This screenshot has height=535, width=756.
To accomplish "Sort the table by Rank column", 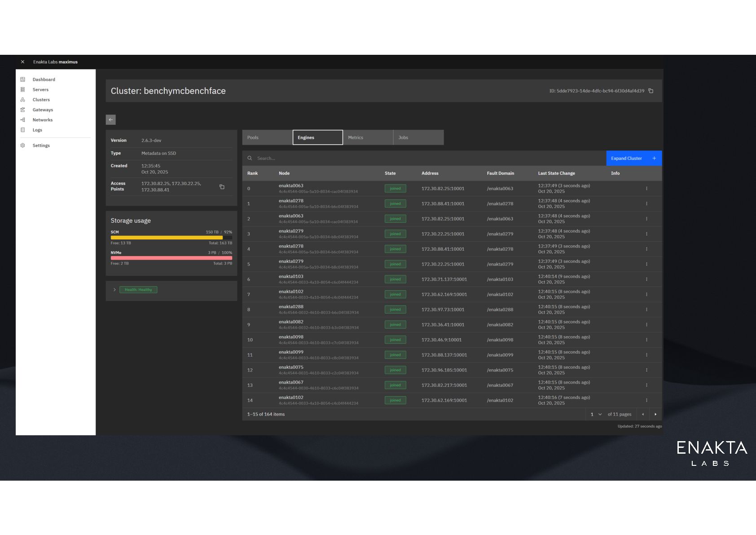I will pyautogui.click(x=253, y=173).
